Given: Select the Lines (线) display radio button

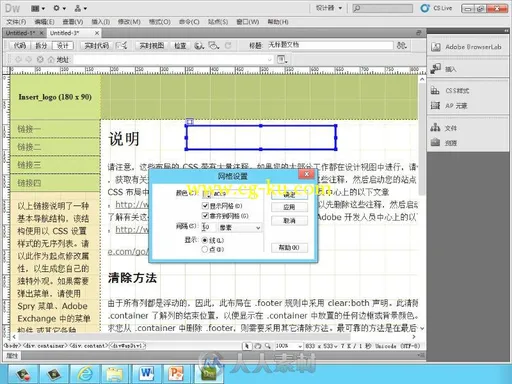Looking at the screenshot, I should point(205,240).
